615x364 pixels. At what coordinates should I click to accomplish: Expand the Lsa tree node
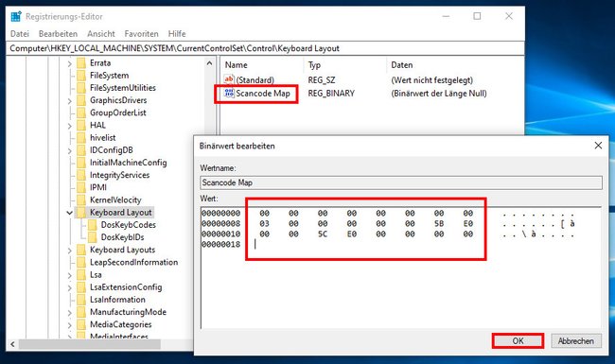[69, 275]
